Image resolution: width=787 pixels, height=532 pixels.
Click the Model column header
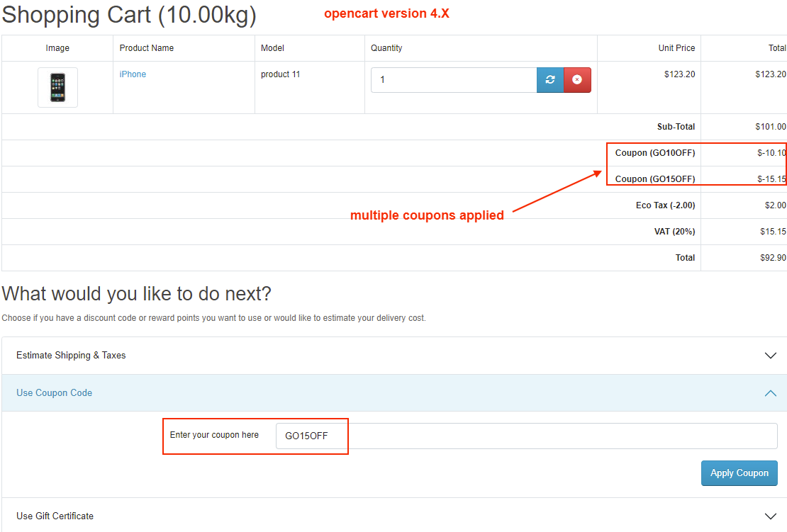(273, 48)
